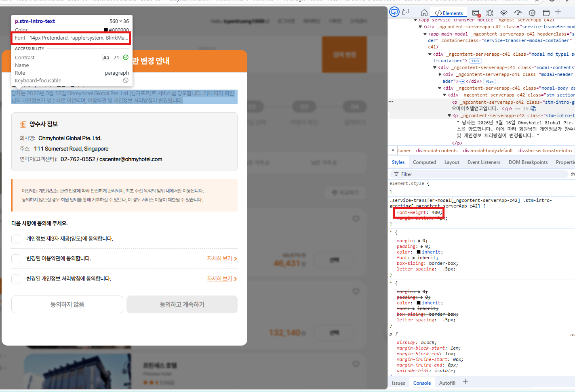Select the Console drawer tab

422,383
